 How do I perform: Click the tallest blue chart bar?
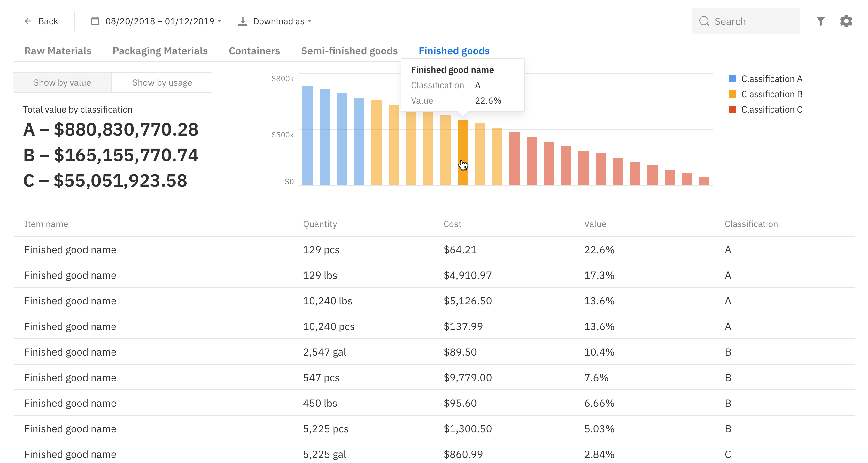[x=307, y=136]
